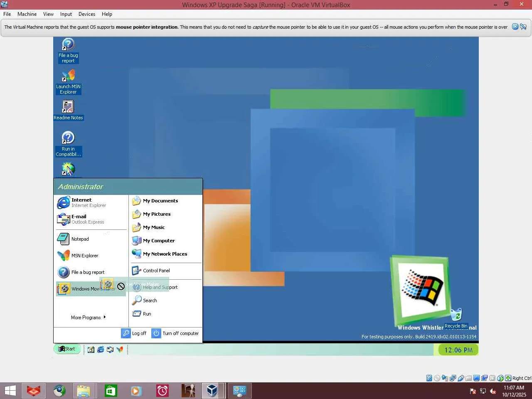Open the Machine menu
532x399 pixels.
point(27,14)
